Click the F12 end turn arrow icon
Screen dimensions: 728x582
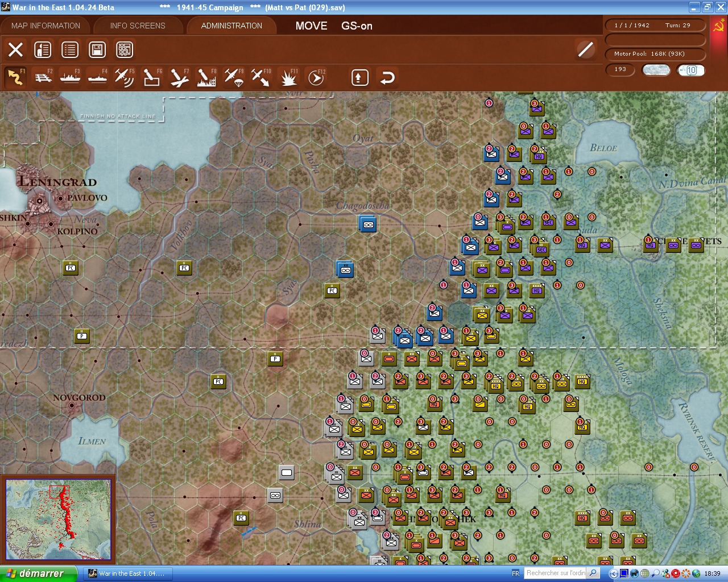pos(316,77)
